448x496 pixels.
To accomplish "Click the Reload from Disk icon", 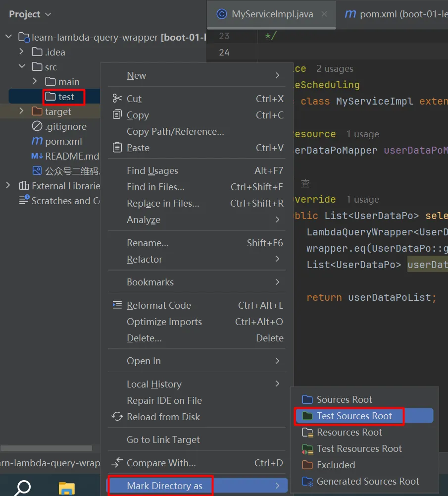I will [117, 417].
